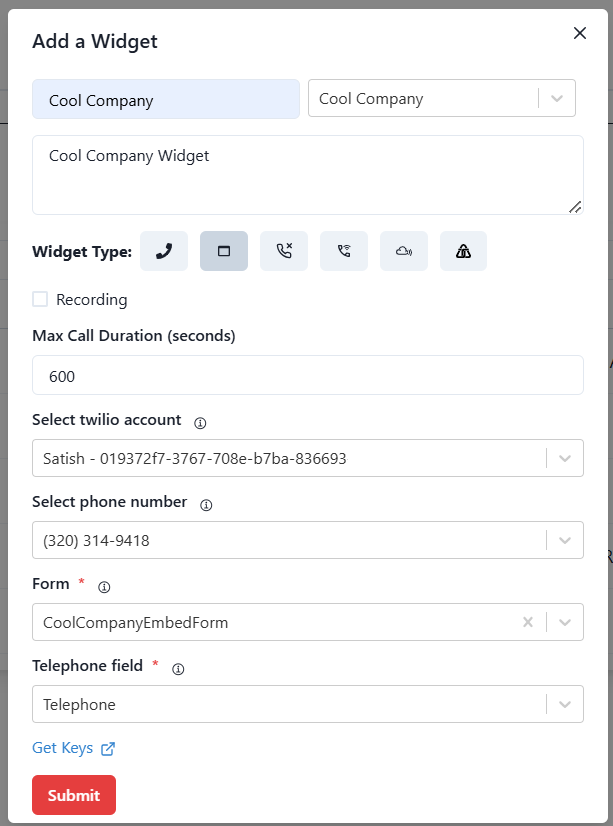Click the Add a Widget heading
613x826 pixels.
point(95,41)
